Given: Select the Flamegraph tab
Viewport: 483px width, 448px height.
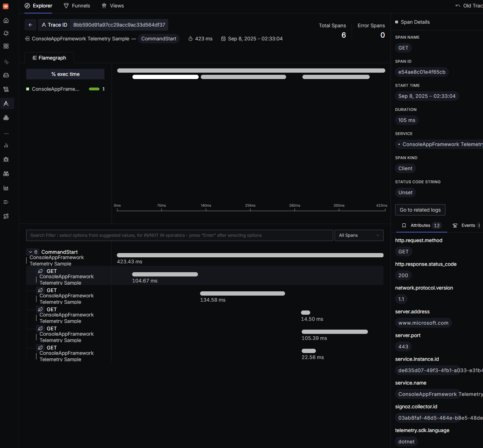Looking at the screenshot, I should click(x=49, y=58).
